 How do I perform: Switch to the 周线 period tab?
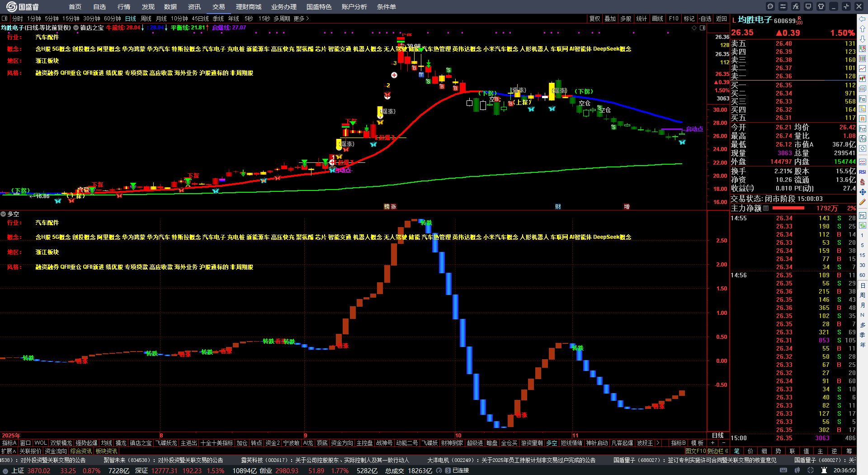point(146,19)
